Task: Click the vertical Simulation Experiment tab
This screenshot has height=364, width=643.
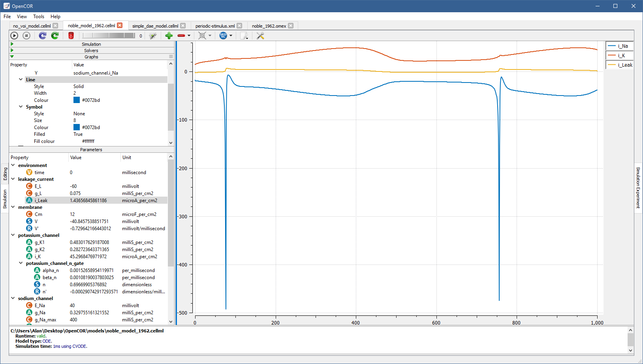Action: [638, 188]
